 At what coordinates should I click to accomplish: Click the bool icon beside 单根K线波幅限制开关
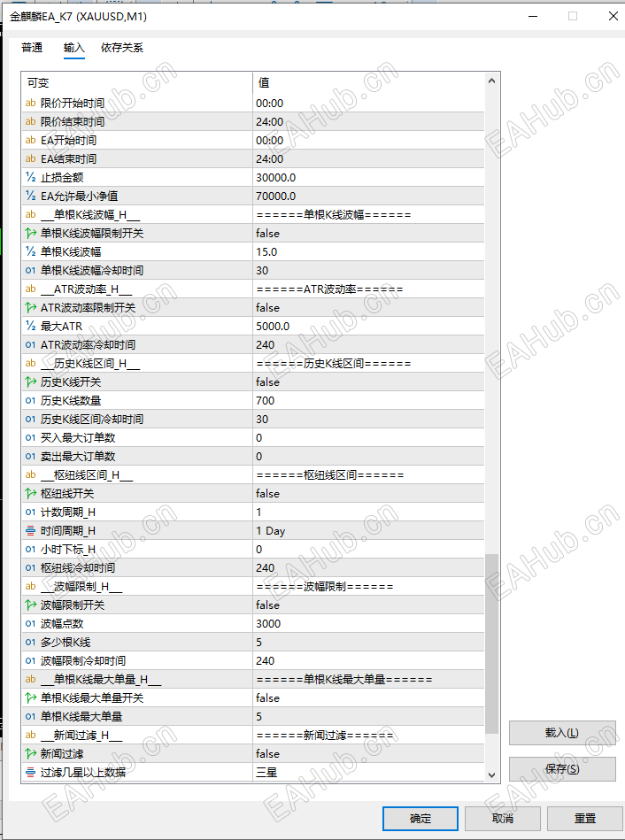tap(31, 233)
